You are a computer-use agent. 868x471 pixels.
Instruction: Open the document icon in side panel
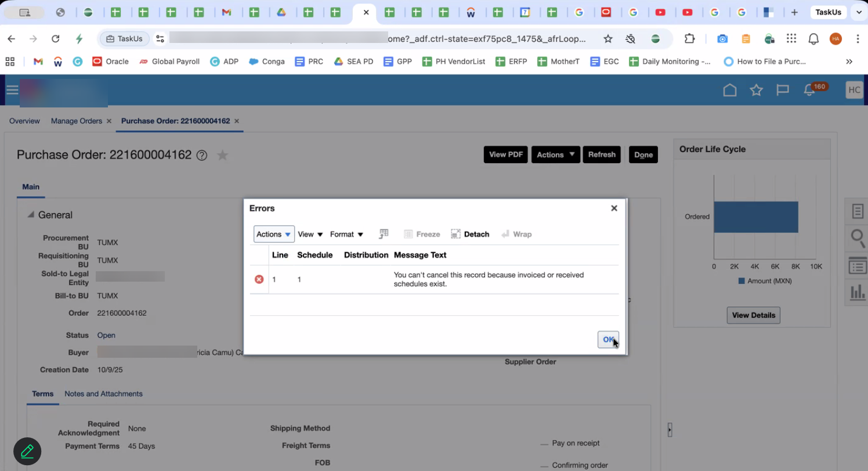[x=858, y=211]
